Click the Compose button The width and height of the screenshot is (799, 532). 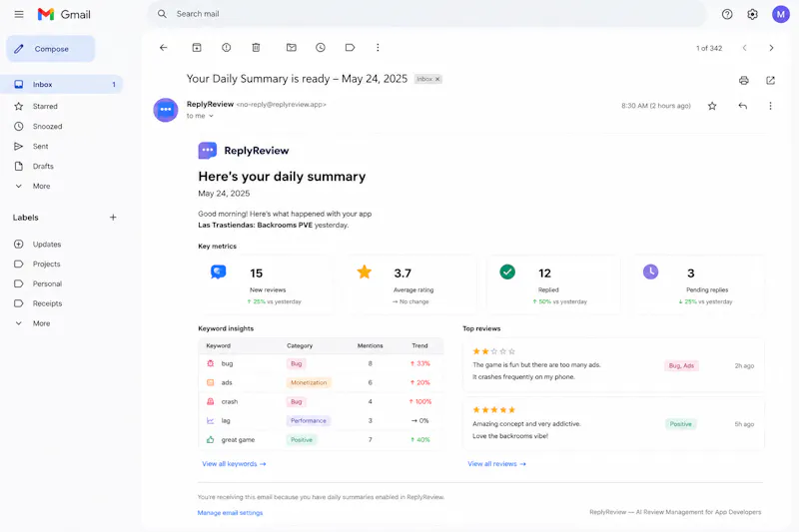point(51,49)
